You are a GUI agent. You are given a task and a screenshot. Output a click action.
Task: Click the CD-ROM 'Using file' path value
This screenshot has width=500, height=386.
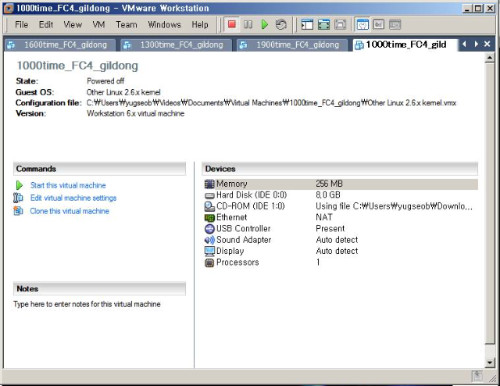click(x=394, y=206)
